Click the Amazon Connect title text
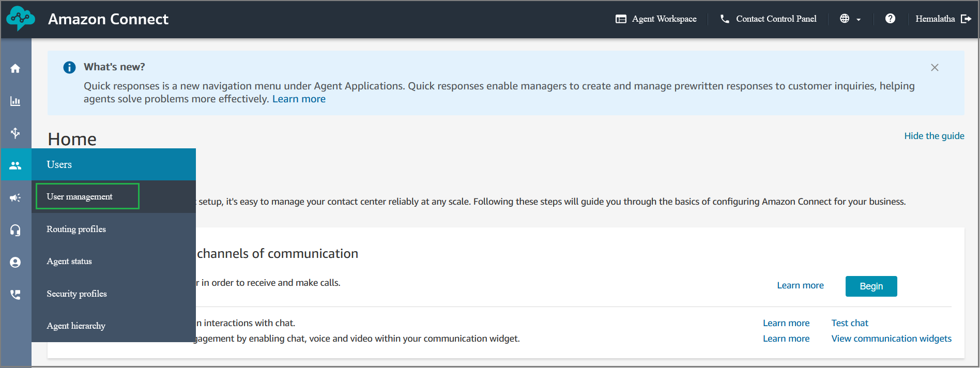The width and height of the screenshot is (980, 368). click(x=108, y=19)
